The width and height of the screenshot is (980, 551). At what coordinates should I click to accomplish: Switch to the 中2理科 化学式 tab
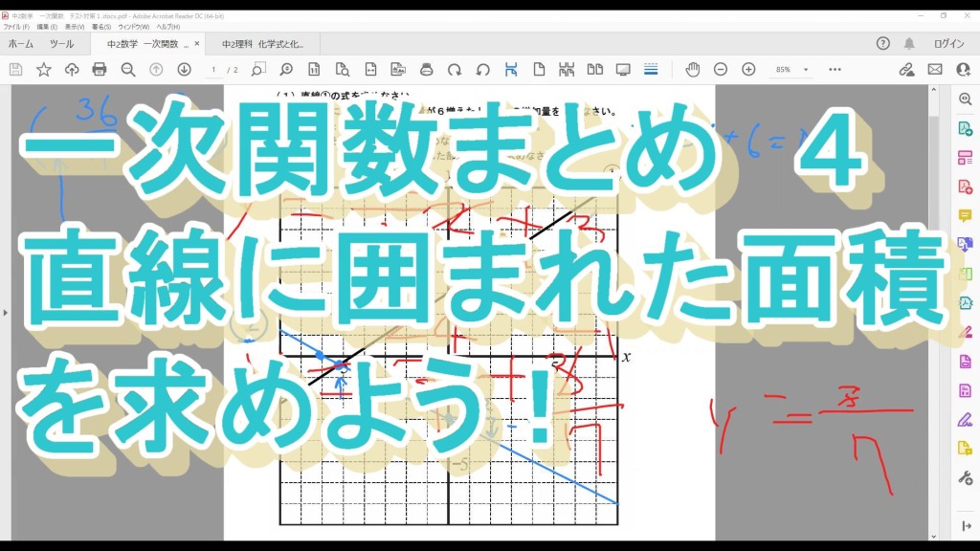262,44
